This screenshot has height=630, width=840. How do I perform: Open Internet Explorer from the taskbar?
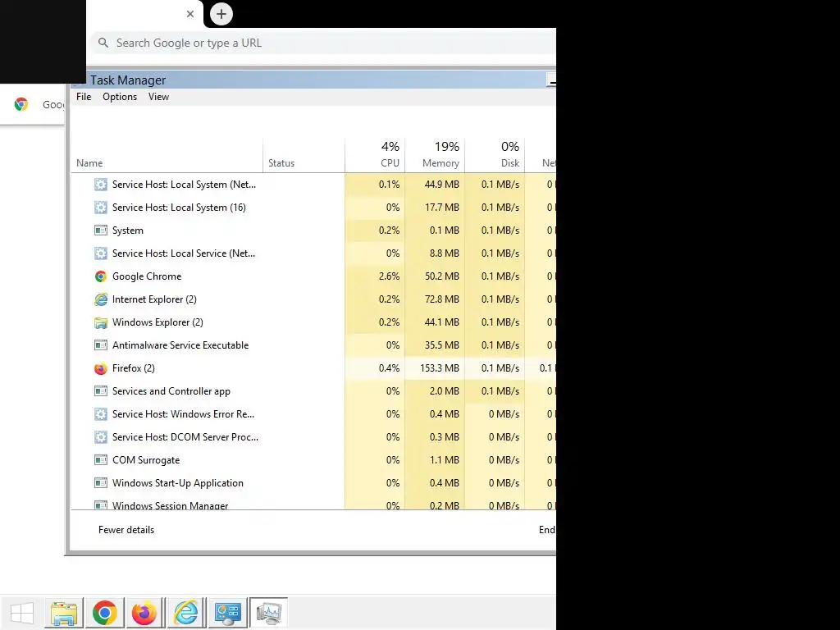[186, 612]
